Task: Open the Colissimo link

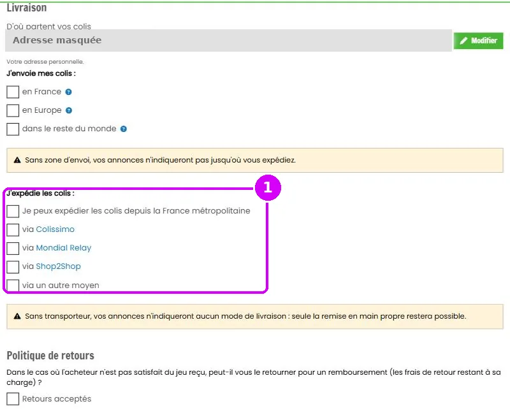Action: (55, 229)
